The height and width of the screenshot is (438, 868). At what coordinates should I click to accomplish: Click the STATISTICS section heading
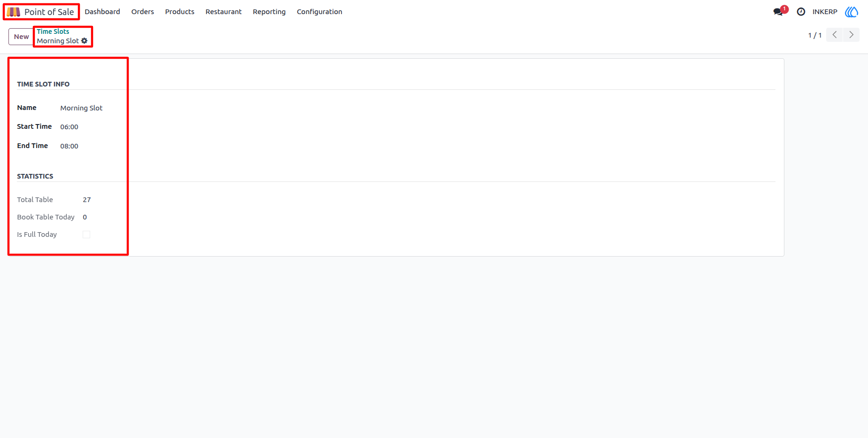[x=35, y=176]
